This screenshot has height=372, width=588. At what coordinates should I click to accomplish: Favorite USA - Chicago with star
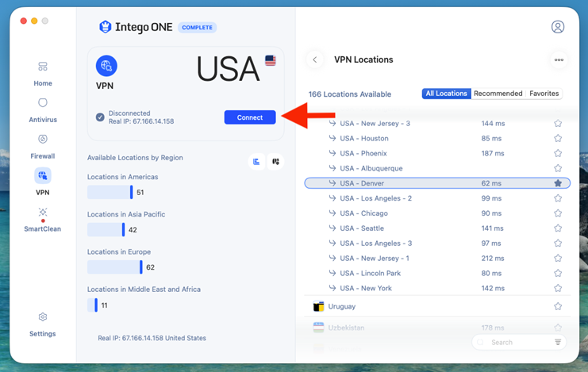tap(558, 213)
